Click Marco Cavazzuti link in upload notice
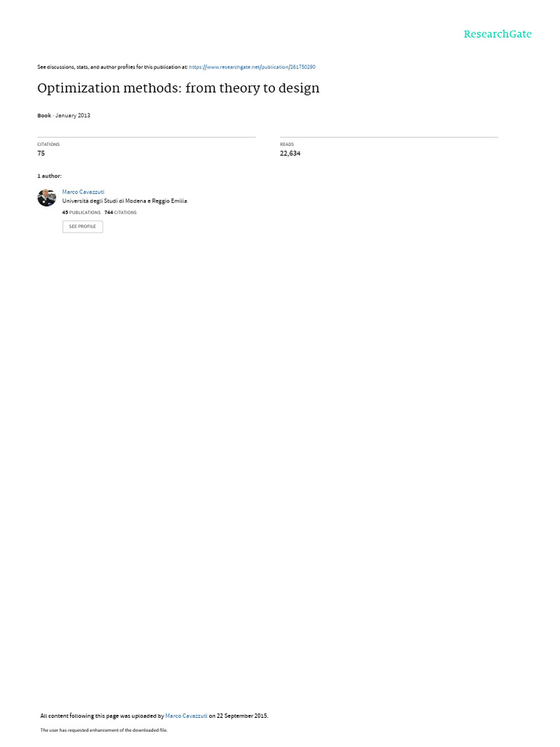The width and height of the screenshot is (560, 747). coord(186,716)
